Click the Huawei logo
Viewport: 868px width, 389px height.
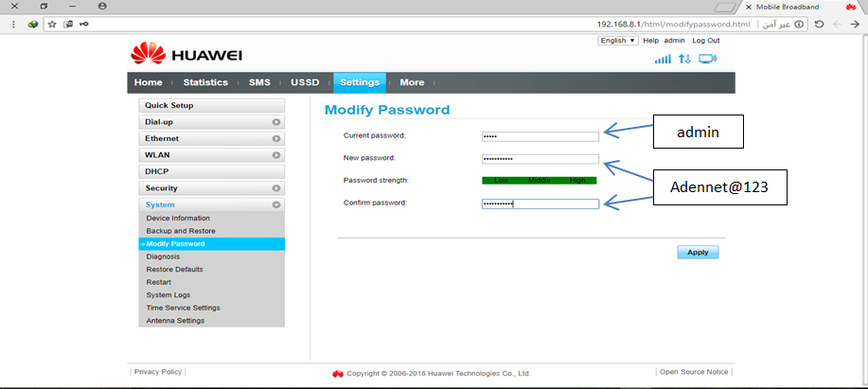tap(186, 54)
